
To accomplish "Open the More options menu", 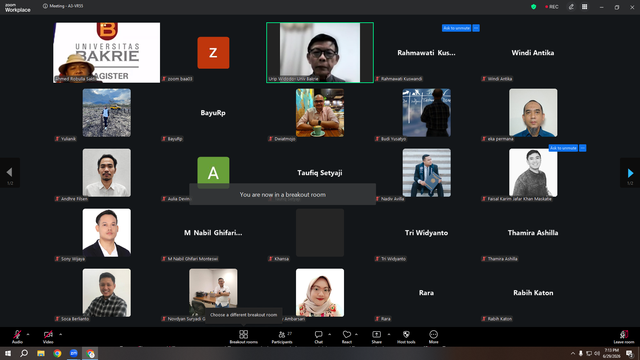I will (x=433, y=337).
